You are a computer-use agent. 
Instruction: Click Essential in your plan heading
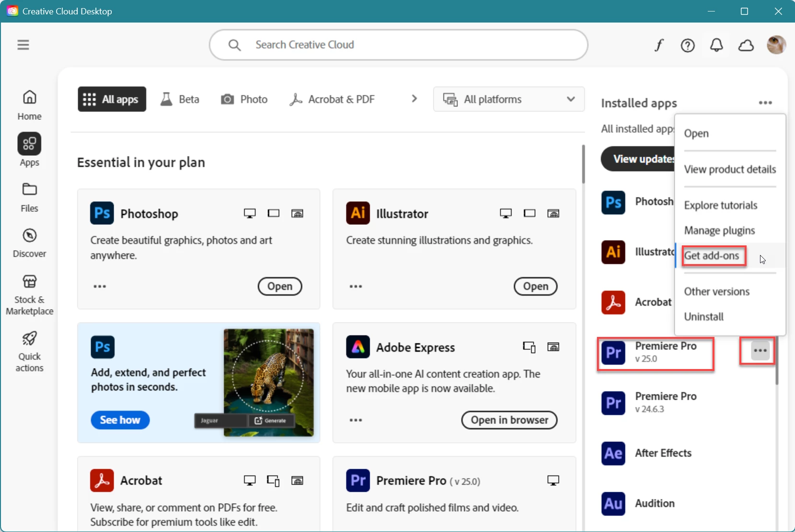tap(141, 162)
